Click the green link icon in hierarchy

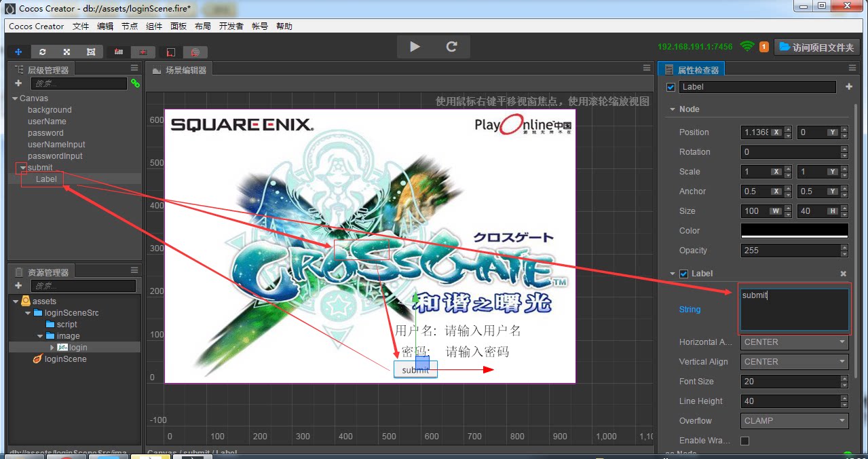[x=135, y=84]
